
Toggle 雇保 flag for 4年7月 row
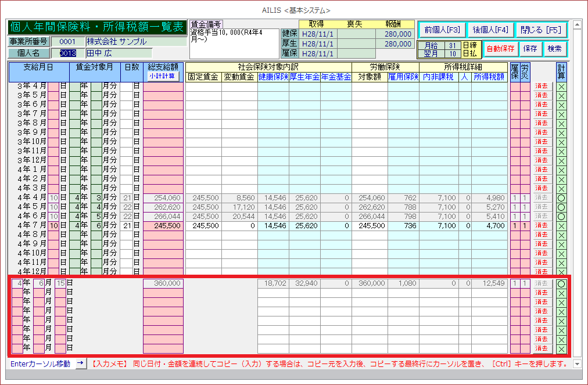(514, 225)
